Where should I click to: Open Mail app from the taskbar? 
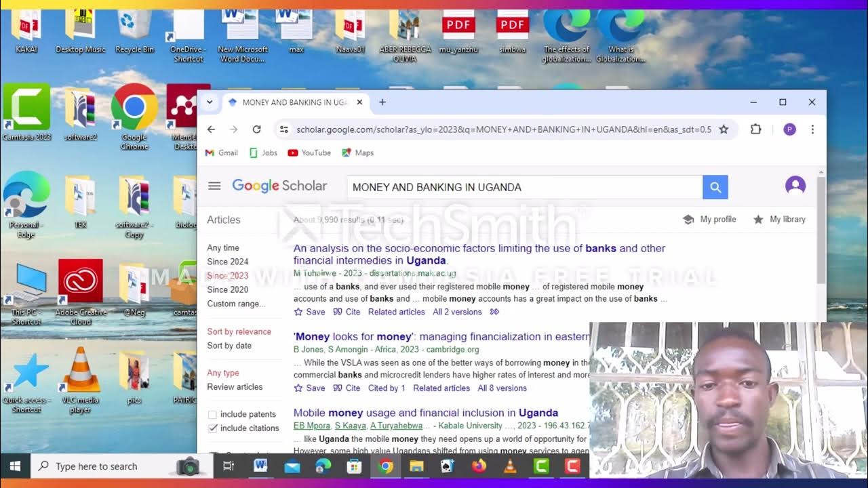[292, 466]
